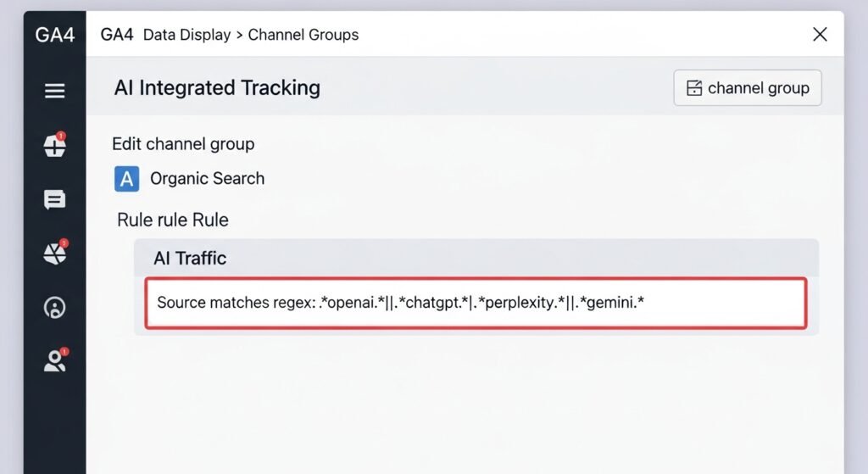Click the Source matches regex field
The height and width of the screenshot is (474, 868).
pyautogui.click(x=476, y=303)
